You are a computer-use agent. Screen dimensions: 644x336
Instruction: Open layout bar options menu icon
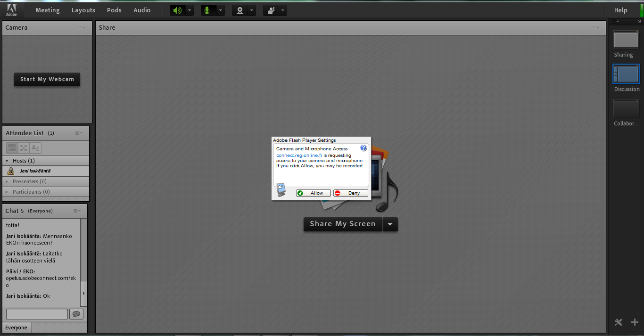(615, 22)
